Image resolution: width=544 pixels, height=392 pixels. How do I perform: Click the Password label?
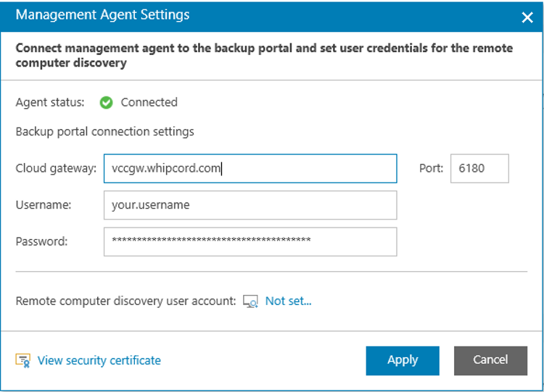42,241
